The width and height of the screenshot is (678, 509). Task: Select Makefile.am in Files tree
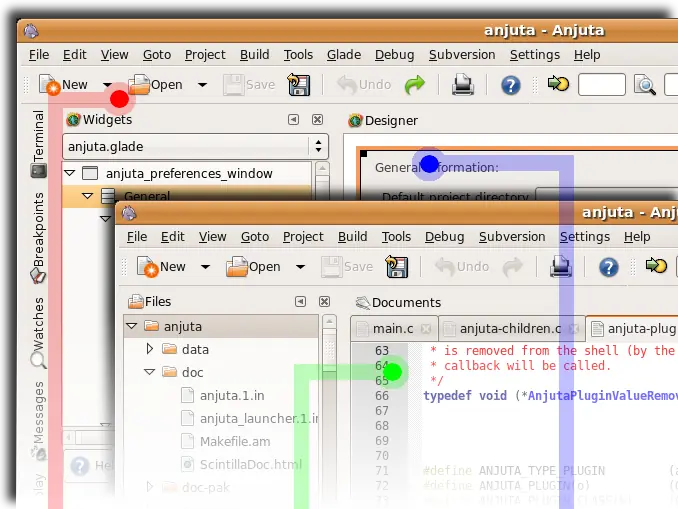226,441
